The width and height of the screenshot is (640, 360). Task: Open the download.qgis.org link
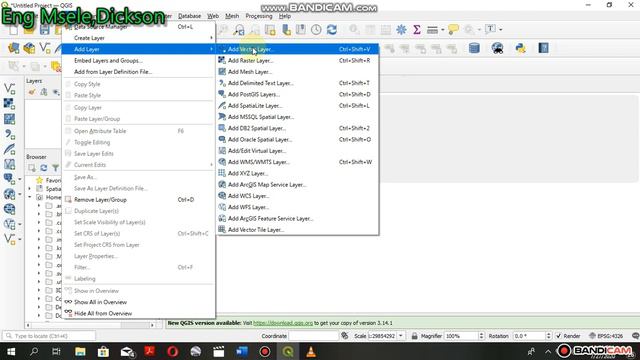(x=283, y=323)
